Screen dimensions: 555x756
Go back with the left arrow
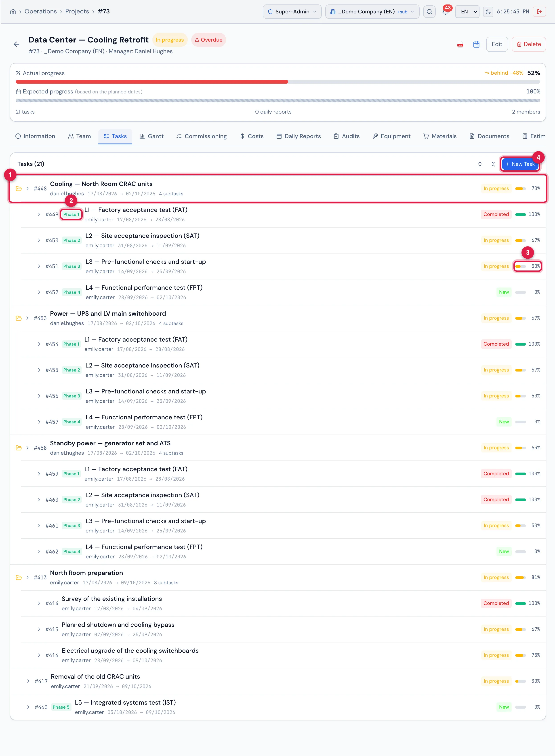click(17, 44)
